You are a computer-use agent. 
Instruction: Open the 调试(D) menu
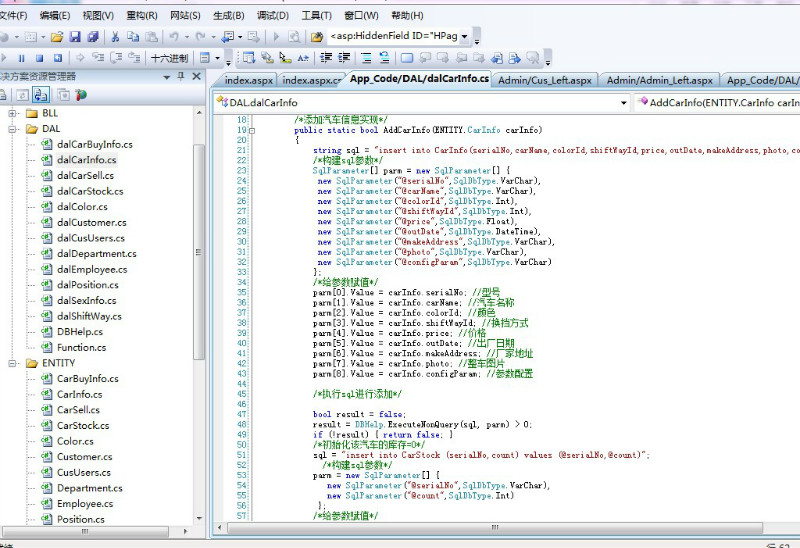[x=273, y=15]
